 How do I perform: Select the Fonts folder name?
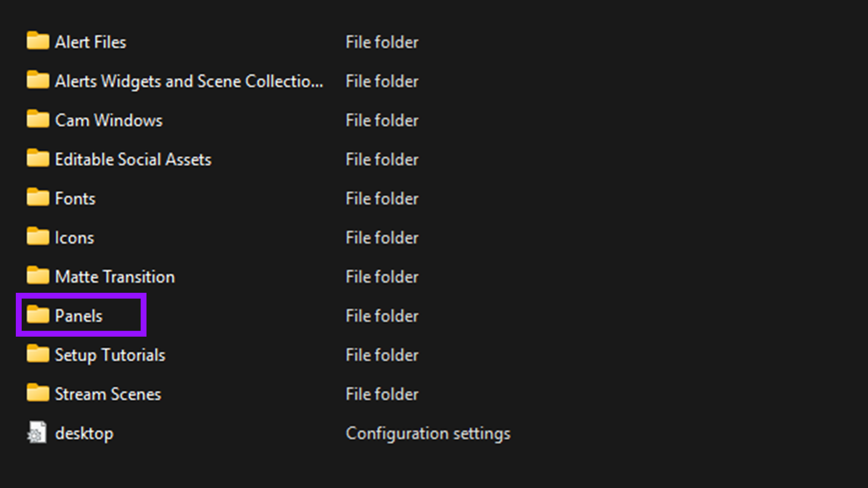[75, 198]
